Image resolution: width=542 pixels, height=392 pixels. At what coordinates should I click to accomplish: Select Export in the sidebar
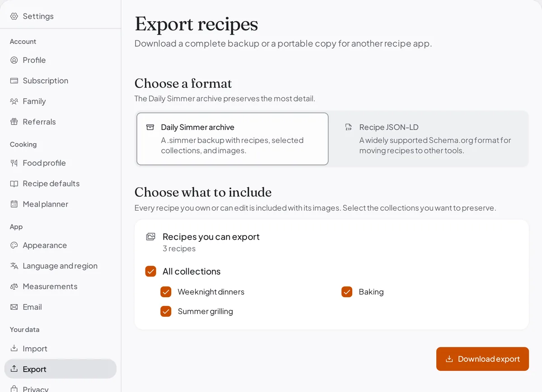[61, 369]
